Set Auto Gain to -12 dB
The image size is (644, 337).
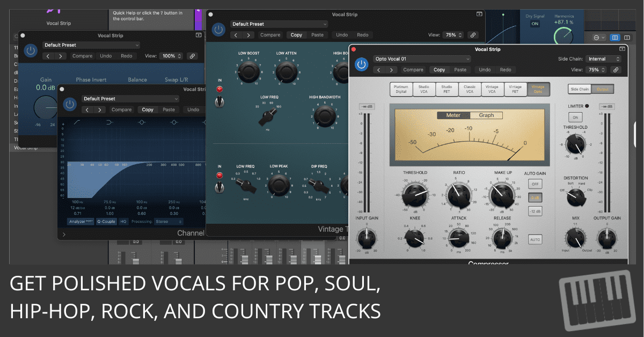coord(535,211)
